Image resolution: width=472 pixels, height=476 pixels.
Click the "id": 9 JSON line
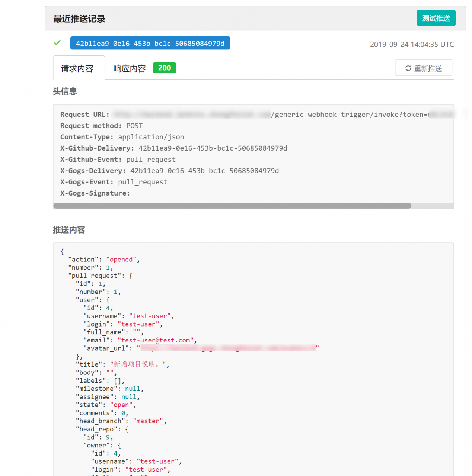[98, 437]
